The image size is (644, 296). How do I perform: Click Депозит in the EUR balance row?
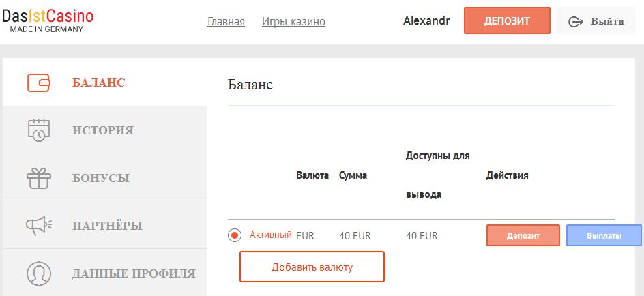pos(523,236)
